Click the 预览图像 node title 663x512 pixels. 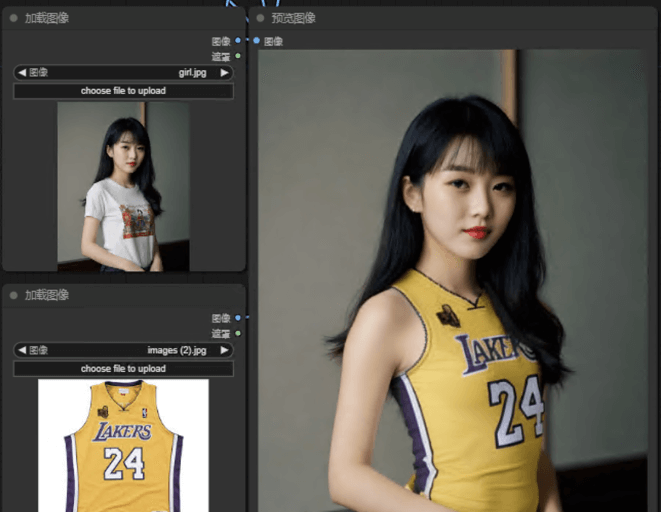293,18
